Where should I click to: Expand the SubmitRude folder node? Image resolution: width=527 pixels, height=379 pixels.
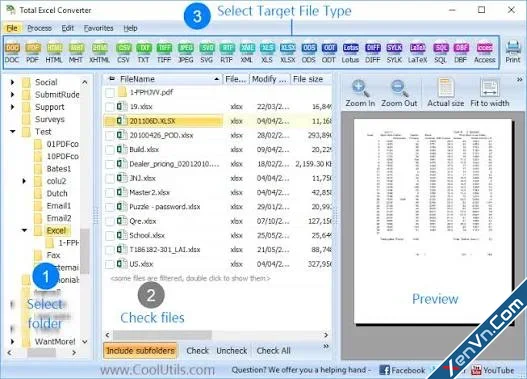pyautogui.click(x=12, y=95)
